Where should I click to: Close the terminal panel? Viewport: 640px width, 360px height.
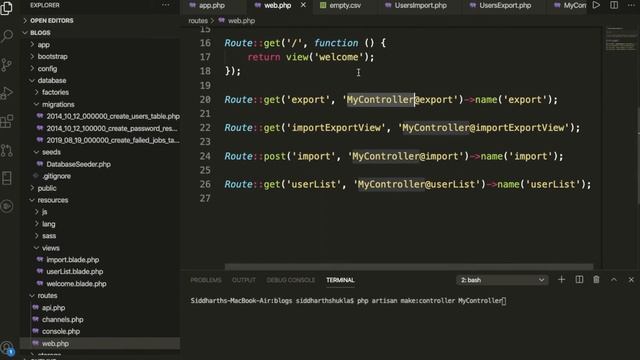[x=631, y=280]
